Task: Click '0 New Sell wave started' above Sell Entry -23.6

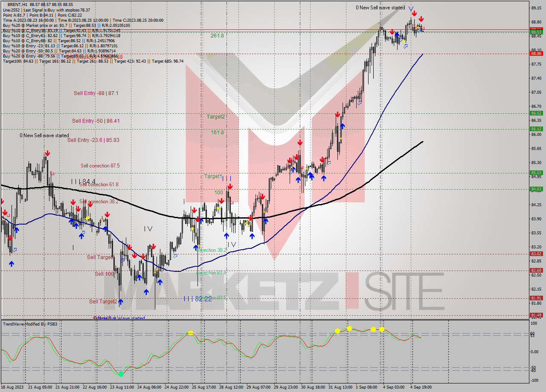Action: pos(44,135)
